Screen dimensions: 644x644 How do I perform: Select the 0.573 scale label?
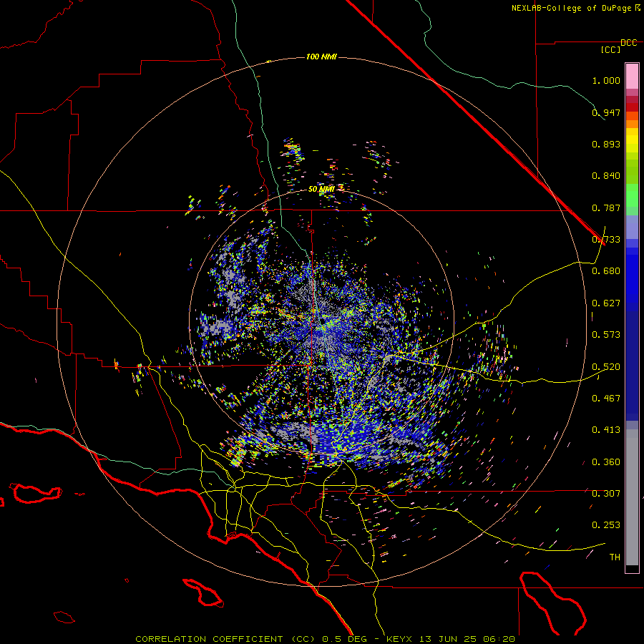pyautogui.click(x=606, y=335)
